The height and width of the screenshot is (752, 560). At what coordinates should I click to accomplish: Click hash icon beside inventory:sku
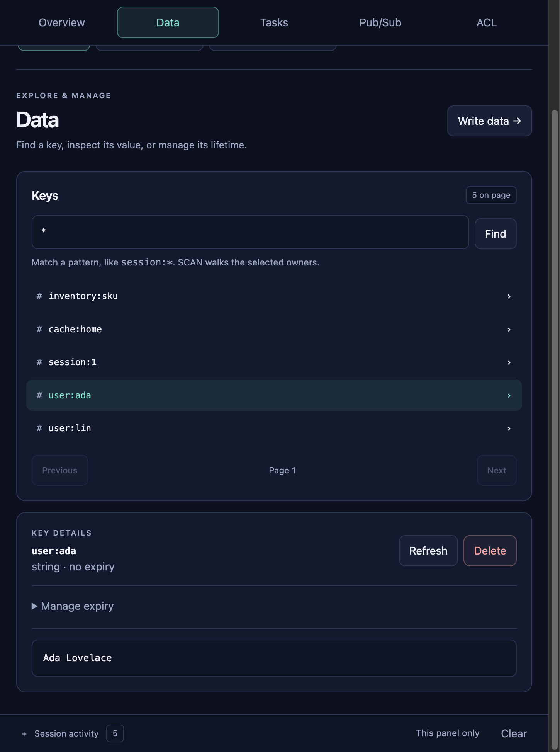click(39, 296)
